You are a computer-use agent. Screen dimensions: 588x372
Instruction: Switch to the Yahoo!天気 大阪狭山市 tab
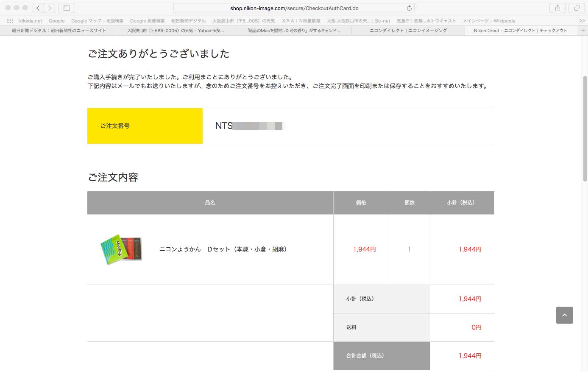pos(176,31)
